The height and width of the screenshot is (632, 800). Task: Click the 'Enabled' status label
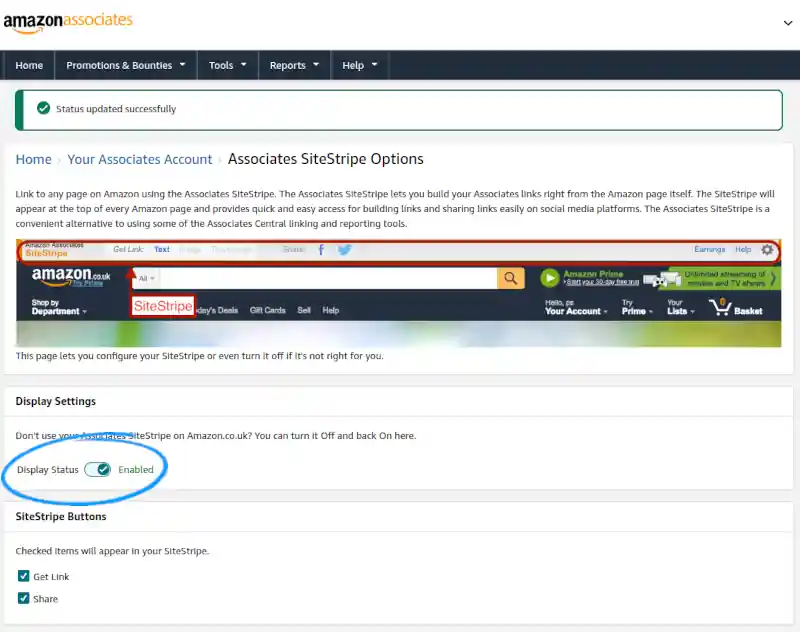(x=136, y=469)
